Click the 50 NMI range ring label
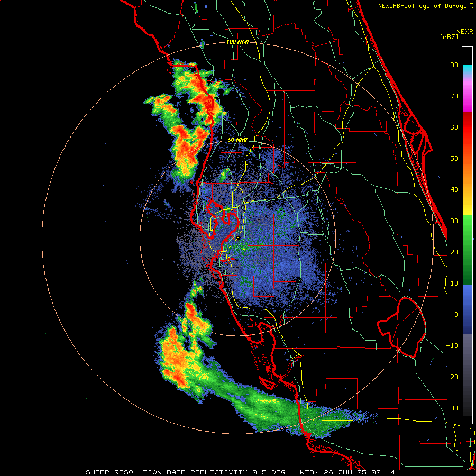Screen dimensions: 476x476 tap(237, 140)
